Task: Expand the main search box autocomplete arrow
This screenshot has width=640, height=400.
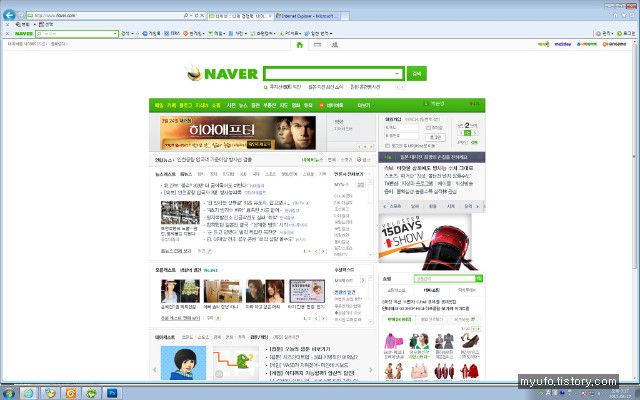Action: click(x=397, y=74)
